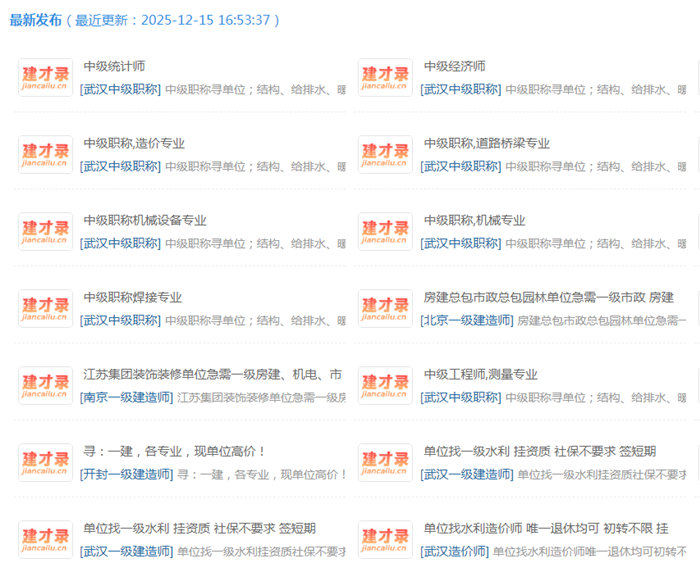
Task: Click the logo beside 中级职称焊接专业
Action: tap(45, 309)
